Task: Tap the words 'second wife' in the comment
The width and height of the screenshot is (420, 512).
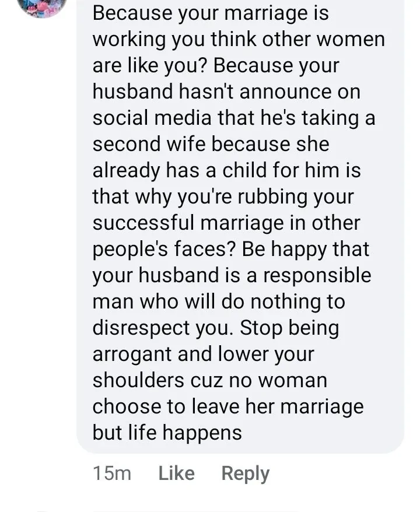Action: pos(149,144)
